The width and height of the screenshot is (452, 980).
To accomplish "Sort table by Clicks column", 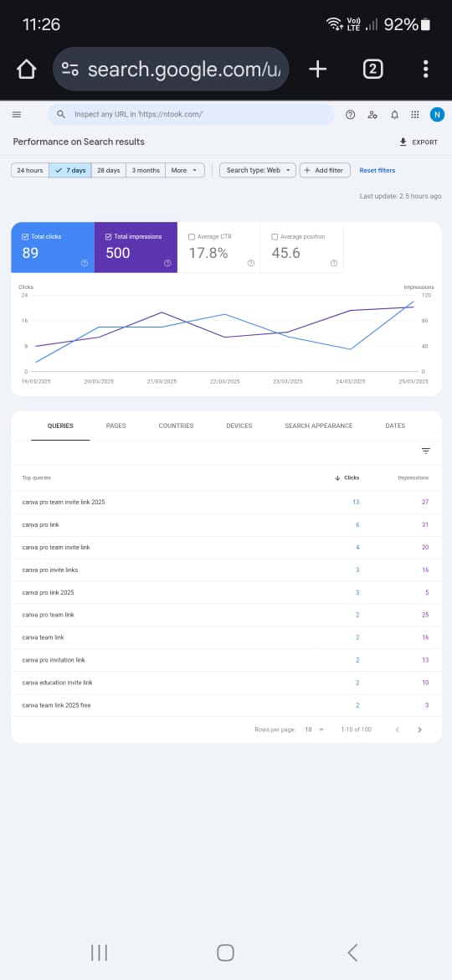I will pyautogui.click(x=347, y=477).
